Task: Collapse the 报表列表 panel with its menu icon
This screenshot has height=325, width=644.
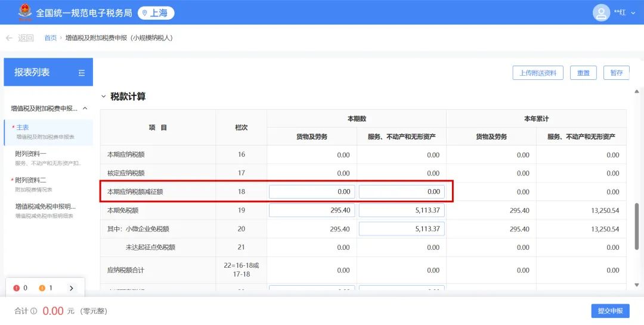Action: (81, 73)
